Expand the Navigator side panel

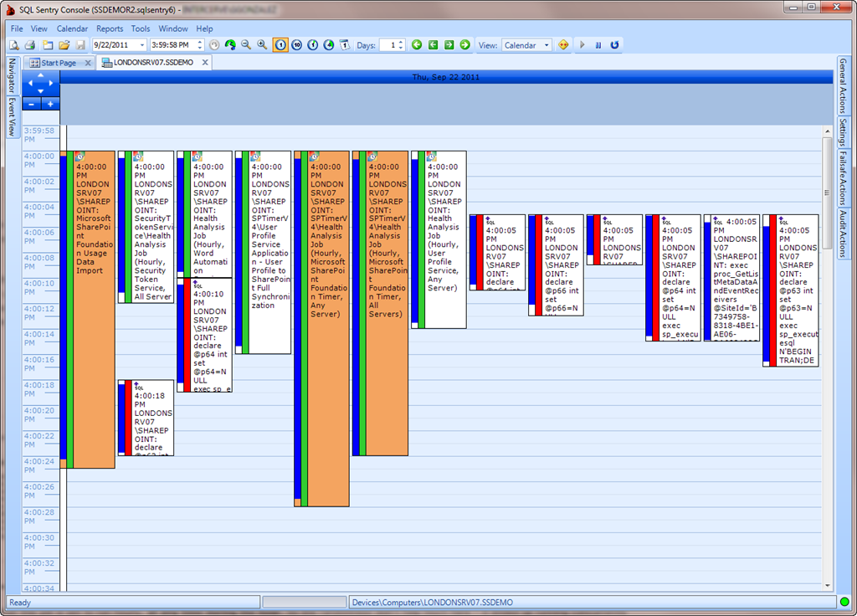click(12, 74)
